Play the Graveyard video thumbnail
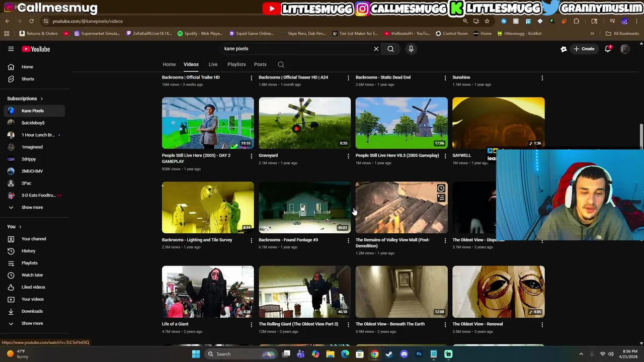644x362 pixels. coord(304,123)
